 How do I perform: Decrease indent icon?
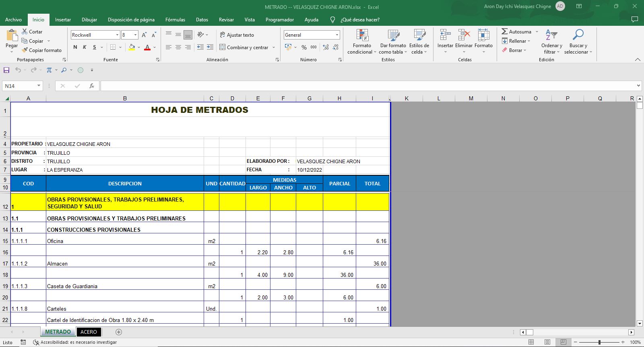200,47
